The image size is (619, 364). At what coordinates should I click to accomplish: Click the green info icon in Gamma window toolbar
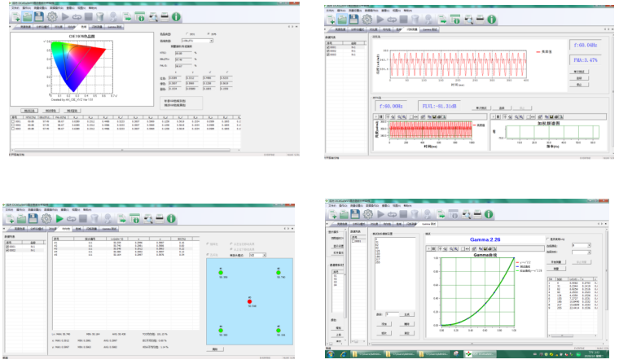tap(489, 214)
